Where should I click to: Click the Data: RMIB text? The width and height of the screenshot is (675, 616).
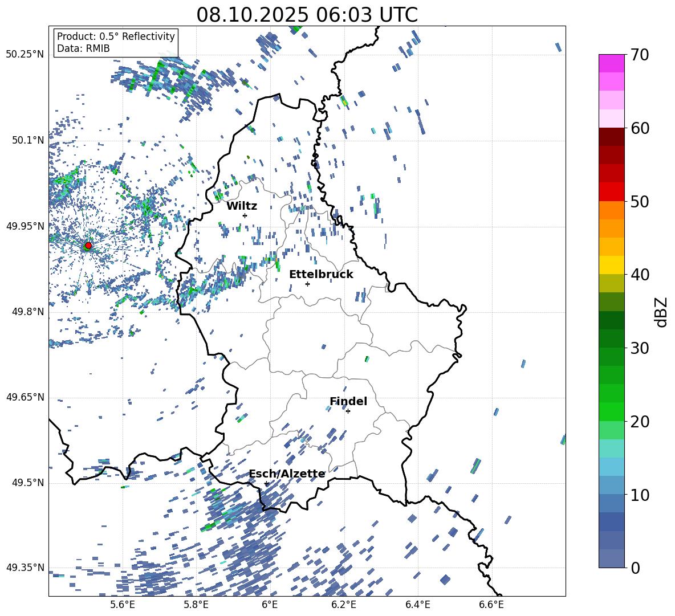click(x=83, y=48)
